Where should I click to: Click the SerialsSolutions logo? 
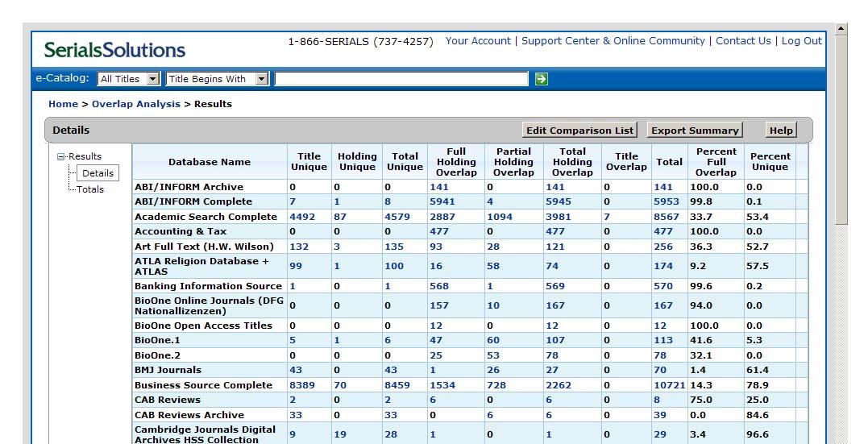coord(114,50)
